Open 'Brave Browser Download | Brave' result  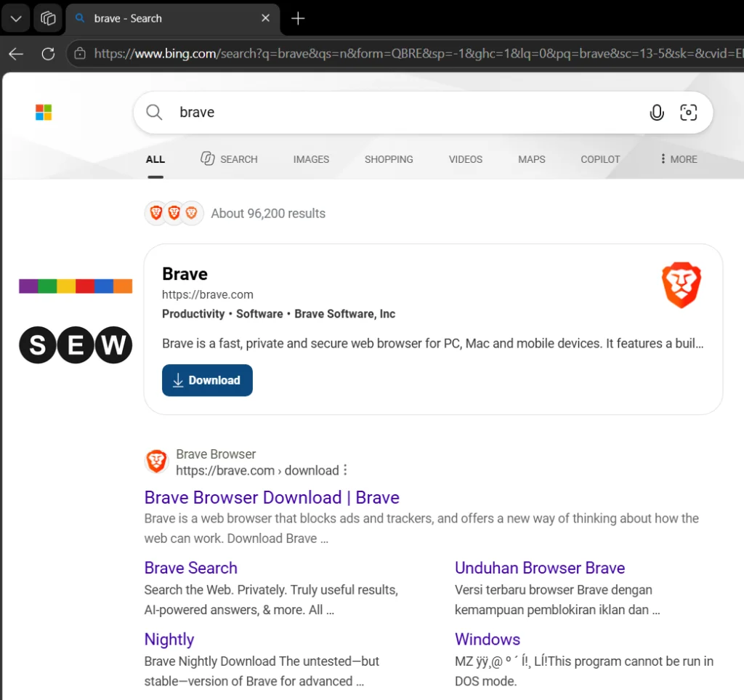point(272,497)
